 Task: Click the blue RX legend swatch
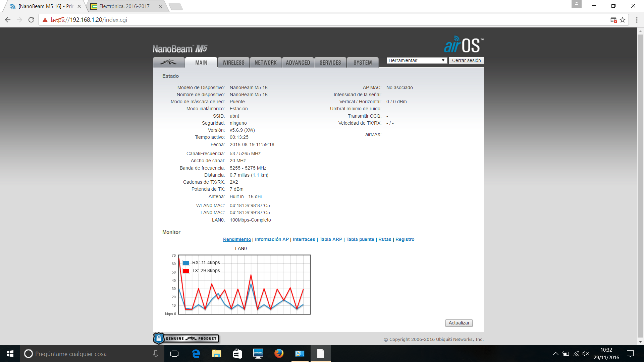click(186, 262)
